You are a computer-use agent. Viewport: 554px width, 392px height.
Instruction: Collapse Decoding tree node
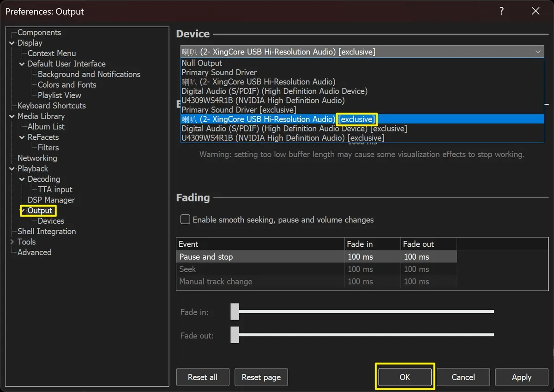(22, 179)
